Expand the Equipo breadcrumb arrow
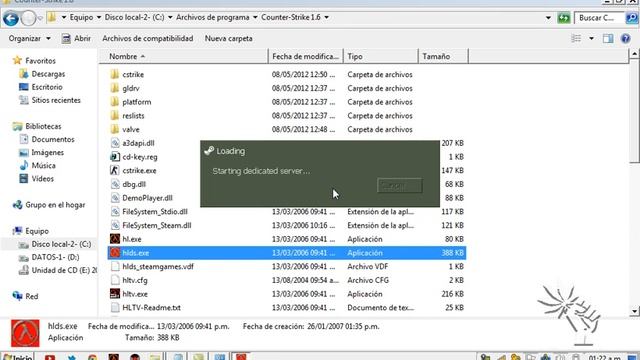Screen dimensions: 640x360 click(x=98, y=18)
